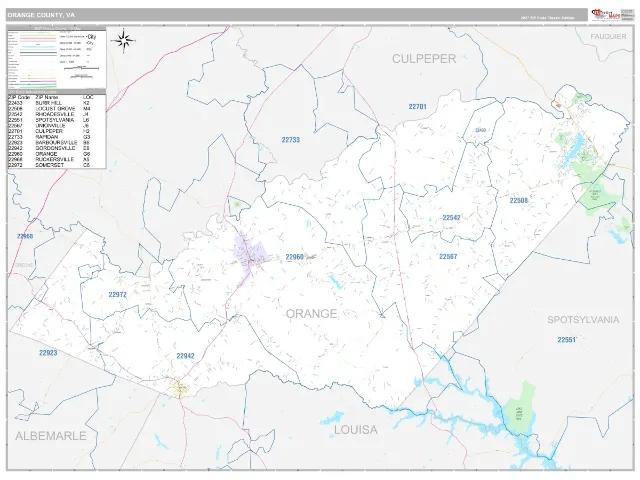Select ZIP label 22923 on the map
The height and width of the screenshot is (480, 640).
(x=48, y=353)
